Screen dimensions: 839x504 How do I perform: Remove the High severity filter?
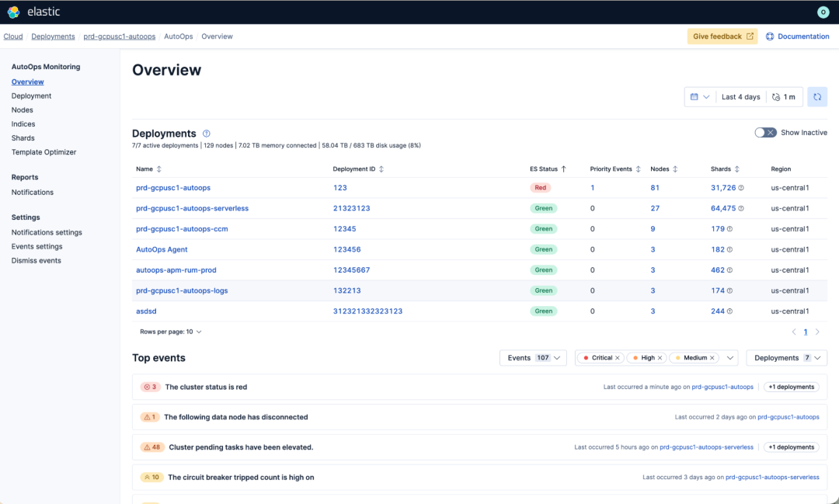point(660,358)
